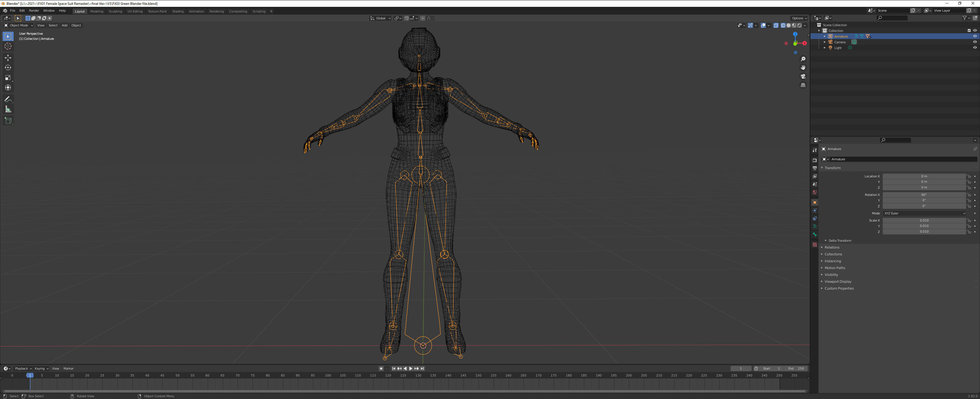The width and height of the screenshot is (980, 399).
Task: Hide the Light object visibility
Action: (x=975, y=48)
